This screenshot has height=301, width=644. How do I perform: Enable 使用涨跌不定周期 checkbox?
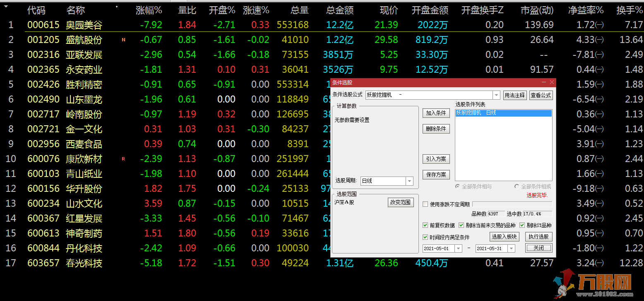(425, 204)
